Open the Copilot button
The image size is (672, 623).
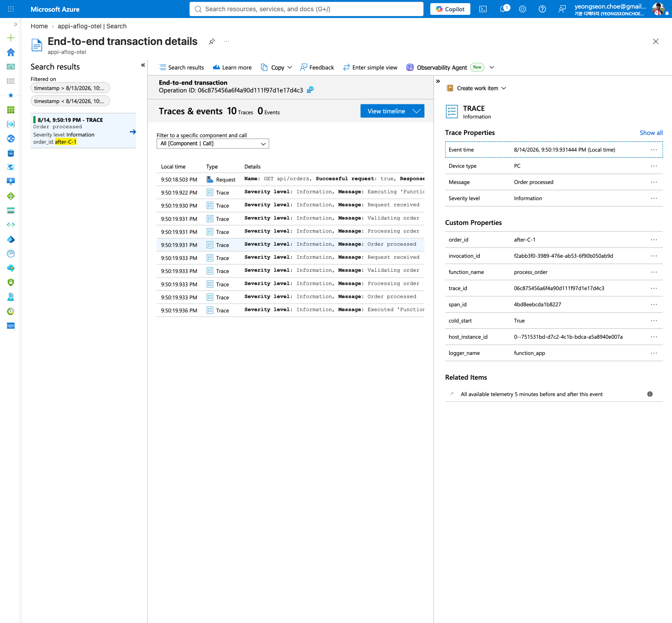click(x=450, y=9)
